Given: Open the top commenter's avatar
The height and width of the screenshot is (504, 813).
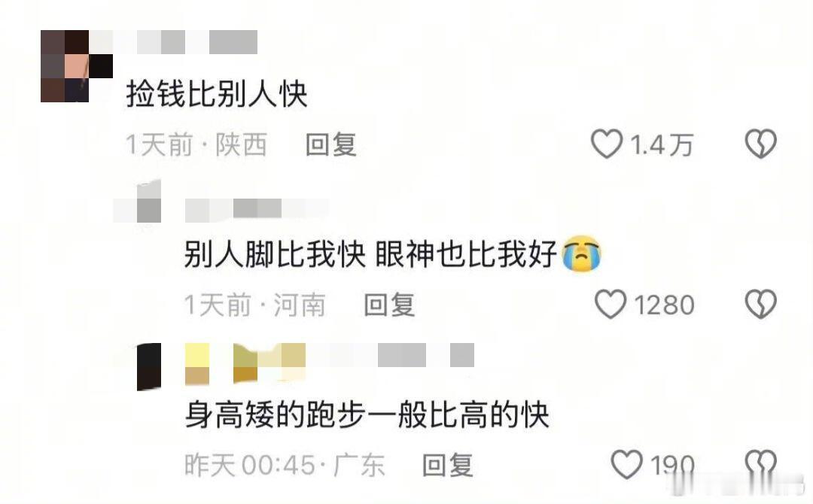Looking at the screenshot, I should (77, 66).
